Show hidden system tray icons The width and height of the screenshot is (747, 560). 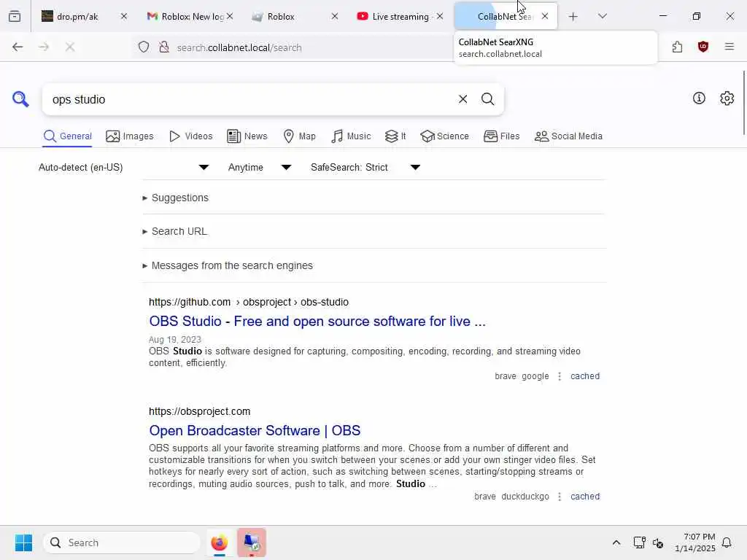[x=616, y=542]
